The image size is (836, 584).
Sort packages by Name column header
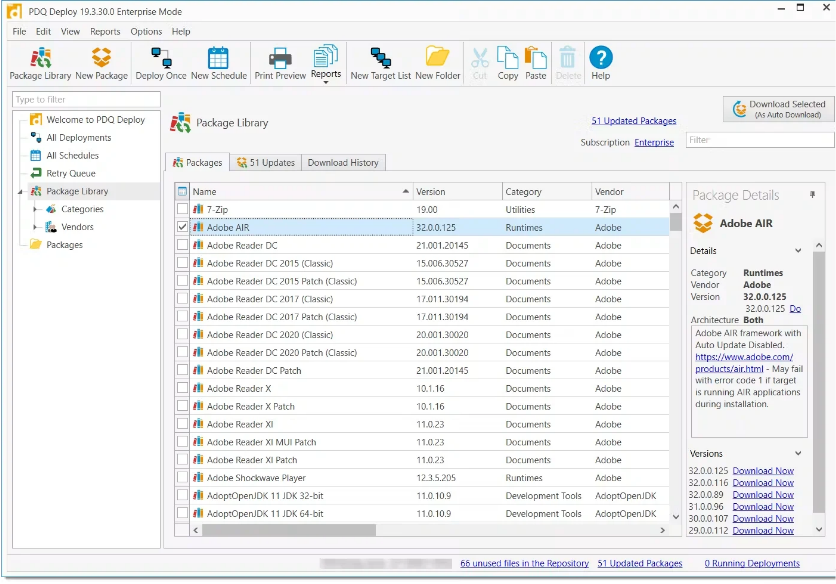point(301,191)
